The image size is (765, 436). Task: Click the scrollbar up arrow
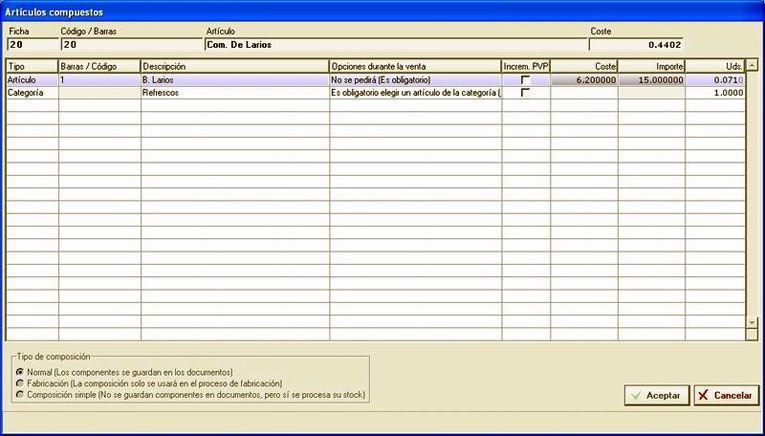click(752, 65)
